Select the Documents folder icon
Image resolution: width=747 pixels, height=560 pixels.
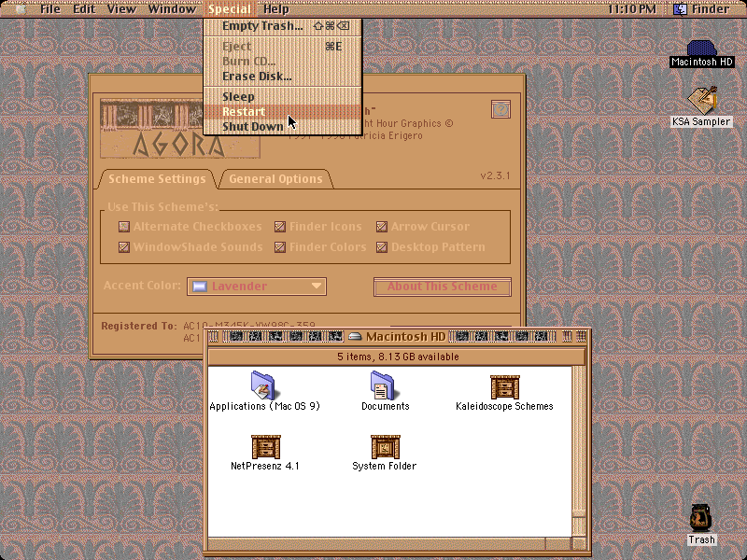383,385
